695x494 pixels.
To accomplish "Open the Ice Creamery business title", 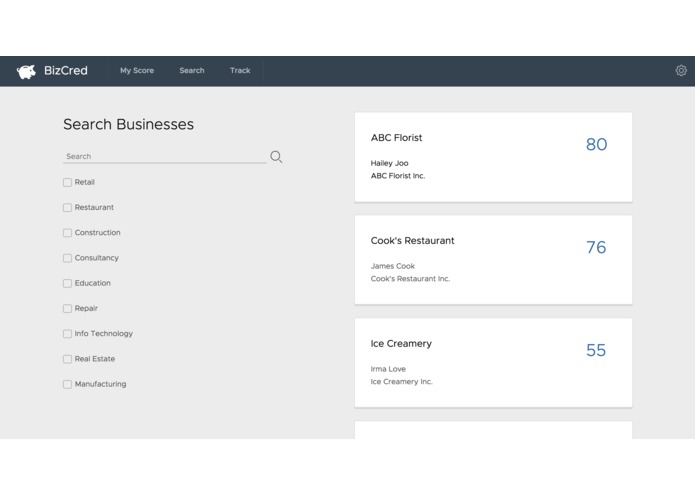I will [x=401, y=344].
